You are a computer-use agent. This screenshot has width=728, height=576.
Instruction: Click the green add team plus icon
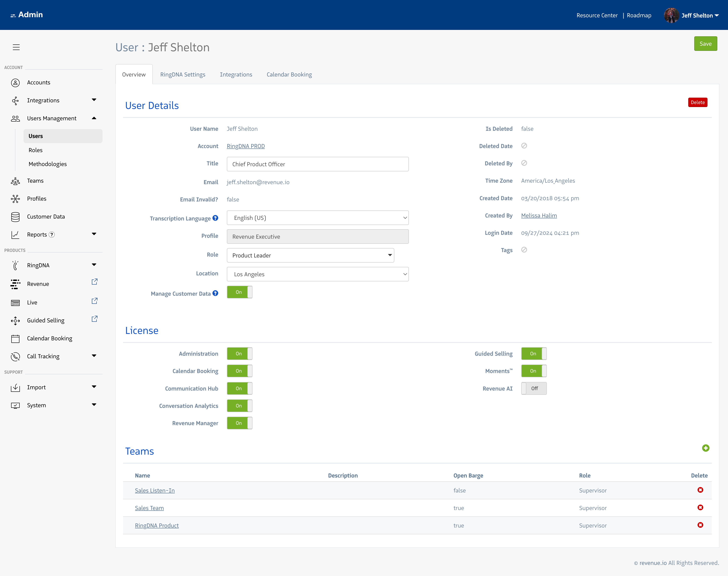(x=705, y=448)
